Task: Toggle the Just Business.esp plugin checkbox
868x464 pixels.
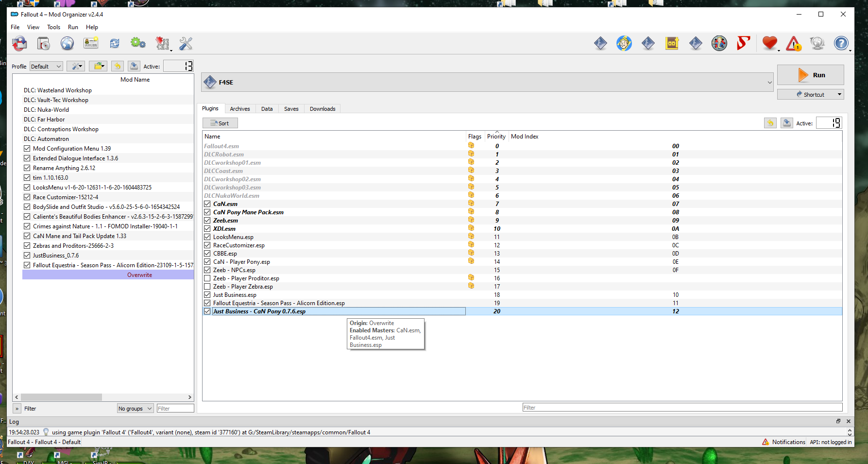Action: click(x=207, y=295)
